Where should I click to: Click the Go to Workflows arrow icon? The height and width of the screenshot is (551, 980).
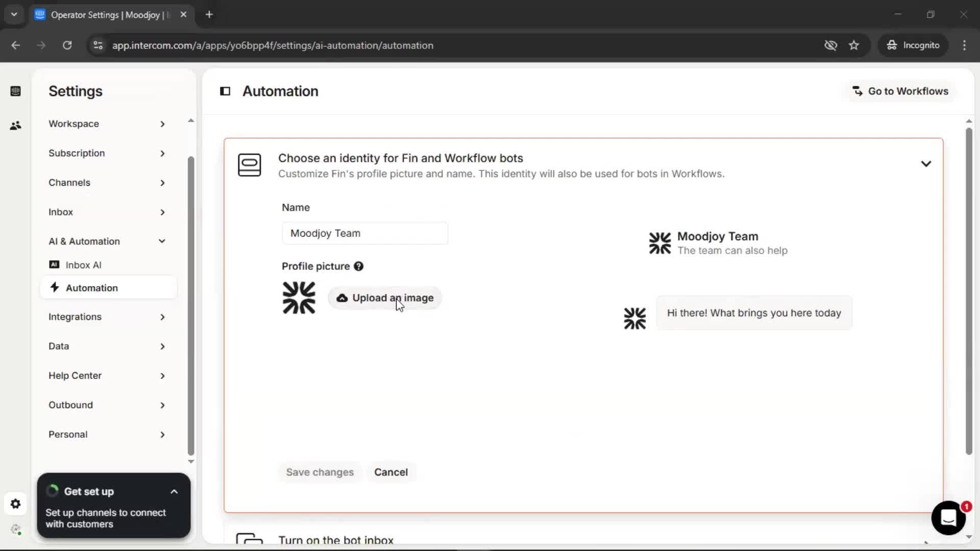(x=857, y=91)
